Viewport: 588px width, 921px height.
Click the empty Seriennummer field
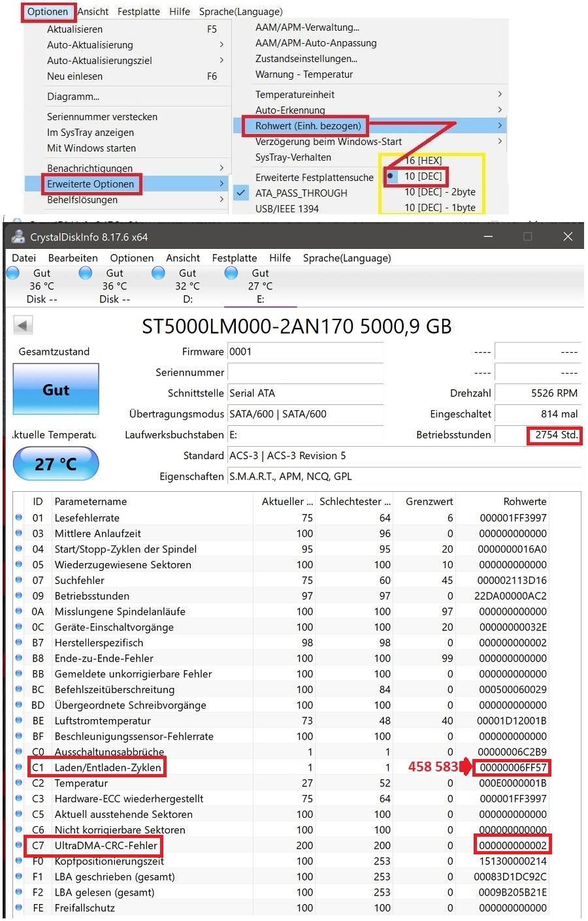tap(305, 372)
